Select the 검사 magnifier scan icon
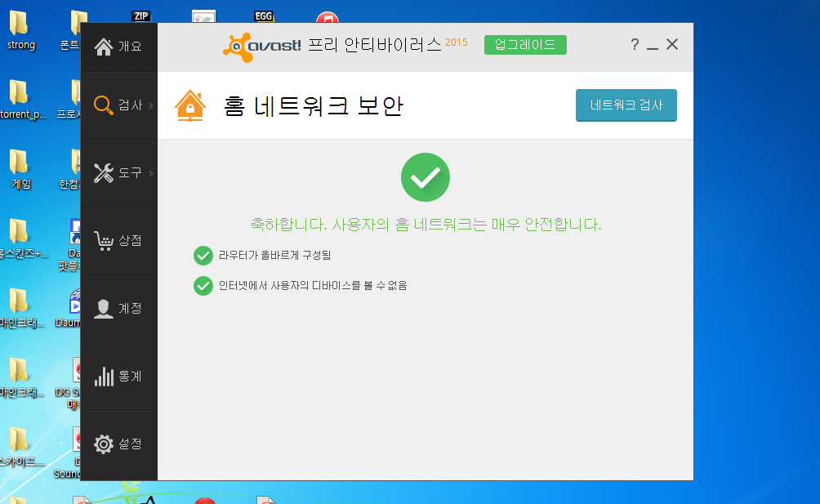 [x=103, y=105]
